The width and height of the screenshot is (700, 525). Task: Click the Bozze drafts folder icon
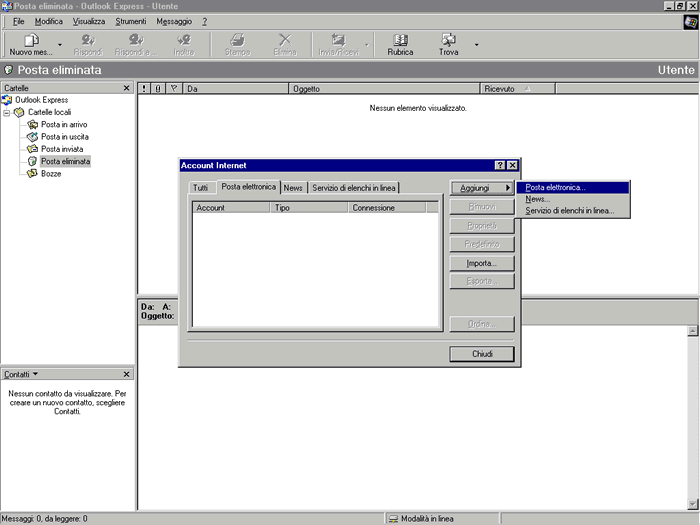pyautogui.click(x=32, y=174)
